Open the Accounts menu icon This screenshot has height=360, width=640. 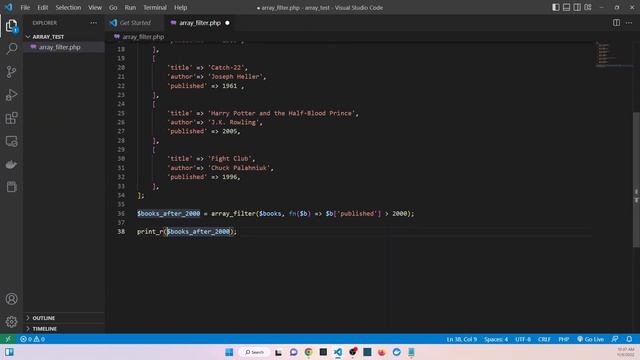[x=11, y=299]
